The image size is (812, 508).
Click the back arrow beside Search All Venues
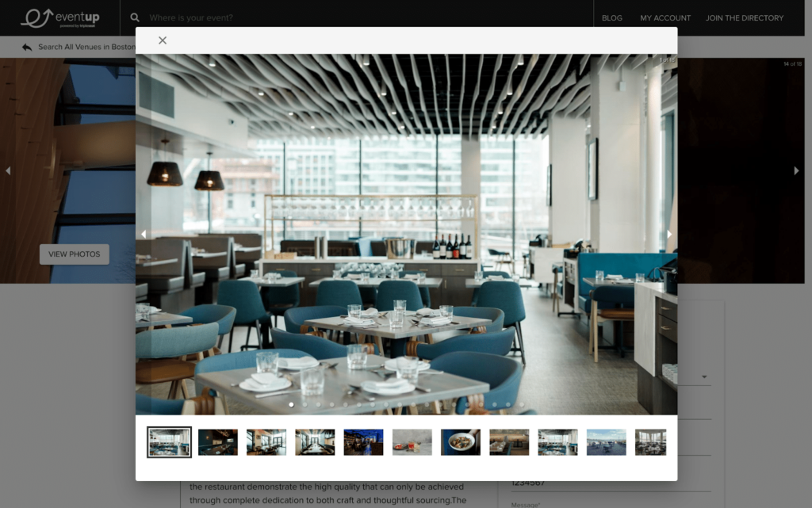[27, 47]
